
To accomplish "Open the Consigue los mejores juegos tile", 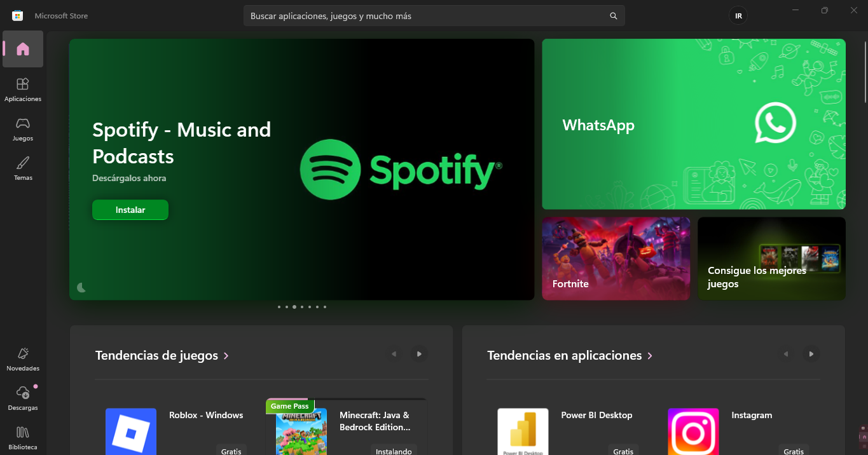I will tap(772, 259).
